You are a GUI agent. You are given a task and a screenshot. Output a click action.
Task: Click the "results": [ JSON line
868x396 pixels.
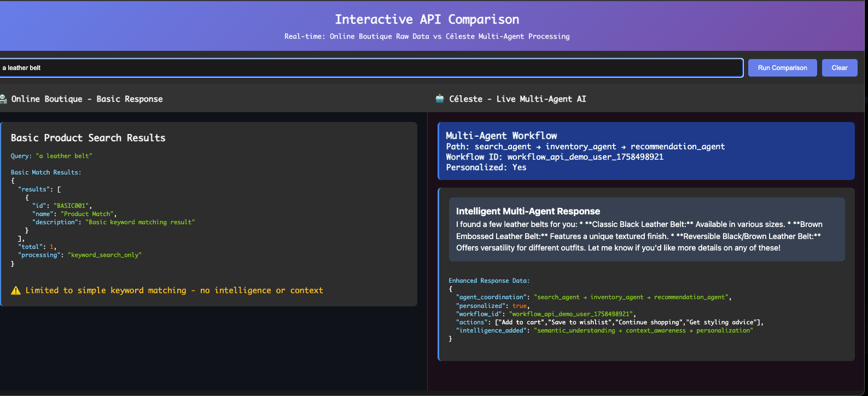(39, 189)
